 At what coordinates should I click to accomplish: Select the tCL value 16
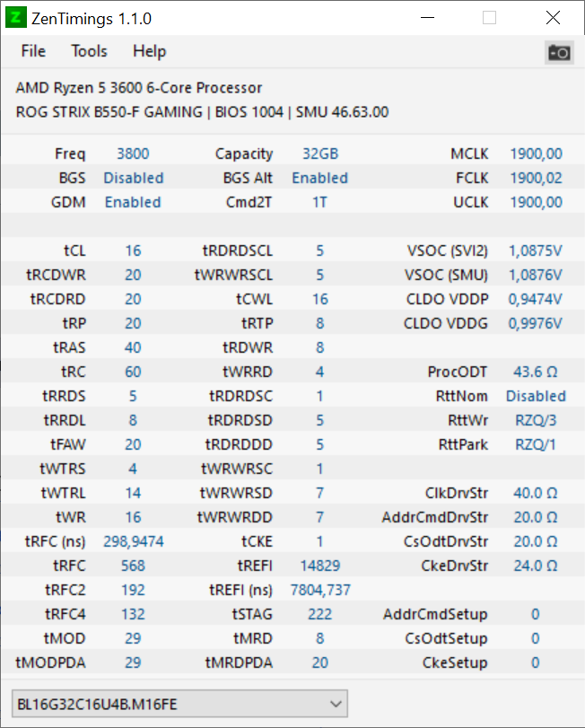[134, 251]
